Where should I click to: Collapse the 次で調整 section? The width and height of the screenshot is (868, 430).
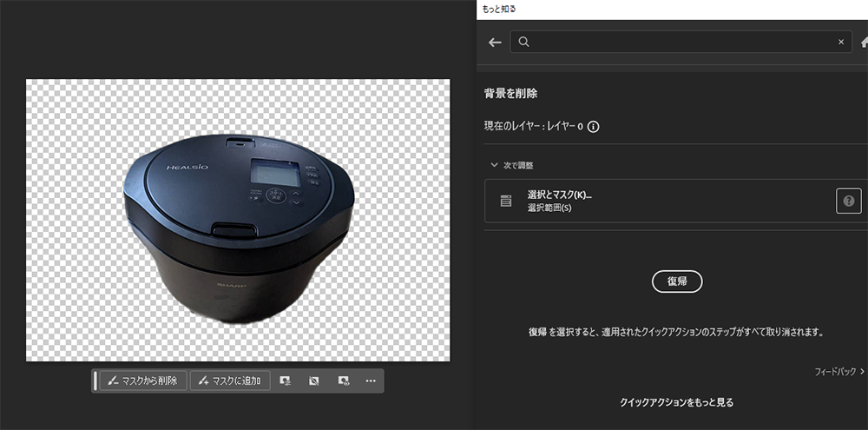[493, 164]
